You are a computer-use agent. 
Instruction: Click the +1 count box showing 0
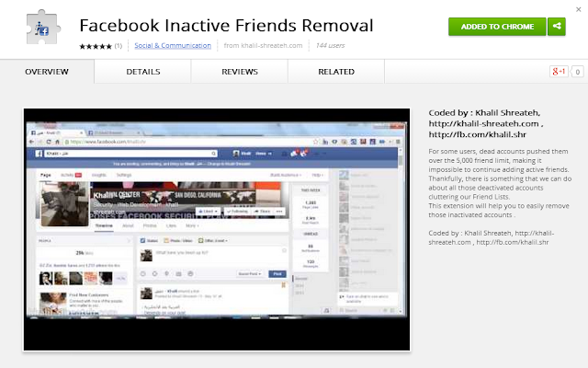(x=578, y=72)
